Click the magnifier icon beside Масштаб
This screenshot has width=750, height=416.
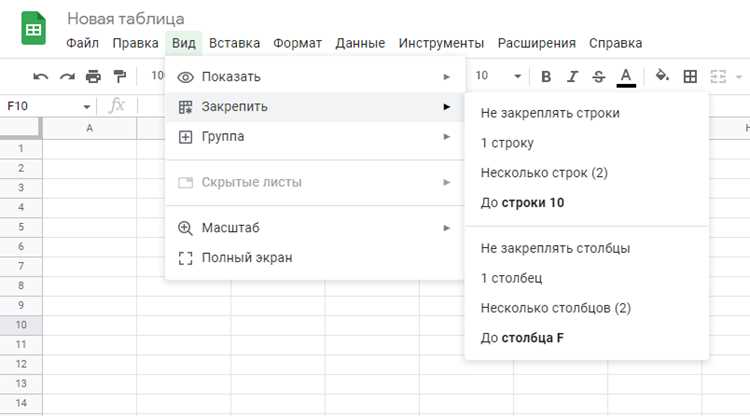coord(185,229)
